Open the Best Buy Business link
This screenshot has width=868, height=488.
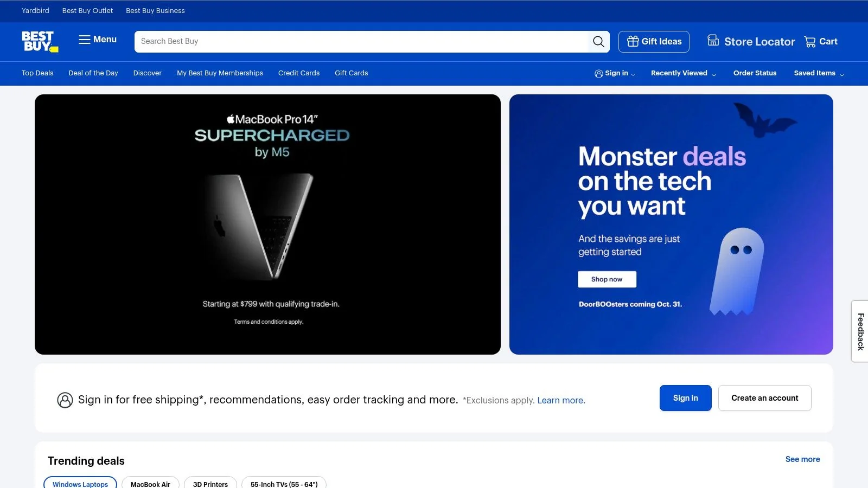coord(155,11)
